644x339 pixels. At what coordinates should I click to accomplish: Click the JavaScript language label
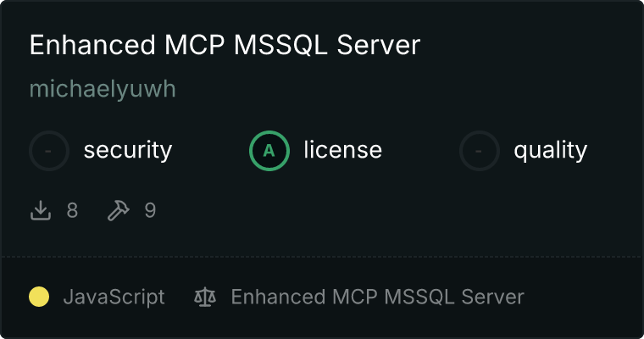point(114,297)
